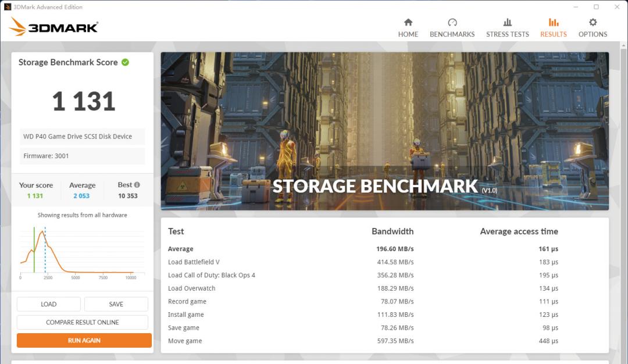Image resolution: width=628 pixels, height=364 pixels.
Task: Switch to the STRESS TESTS tab label
Action: tap(507, 34)
